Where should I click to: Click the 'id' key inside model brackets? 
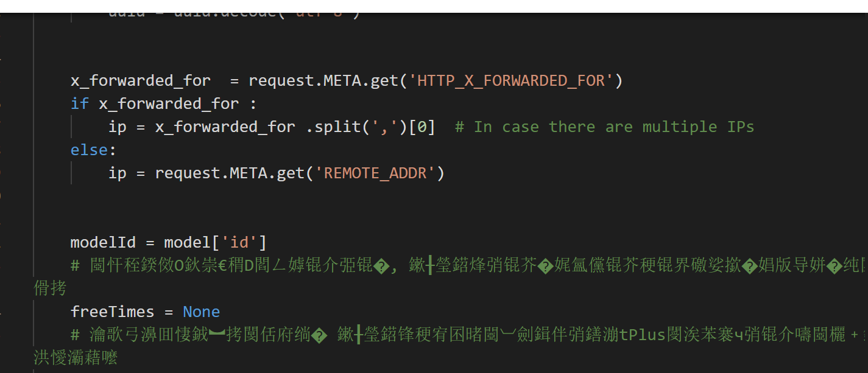tap(239, 242)
